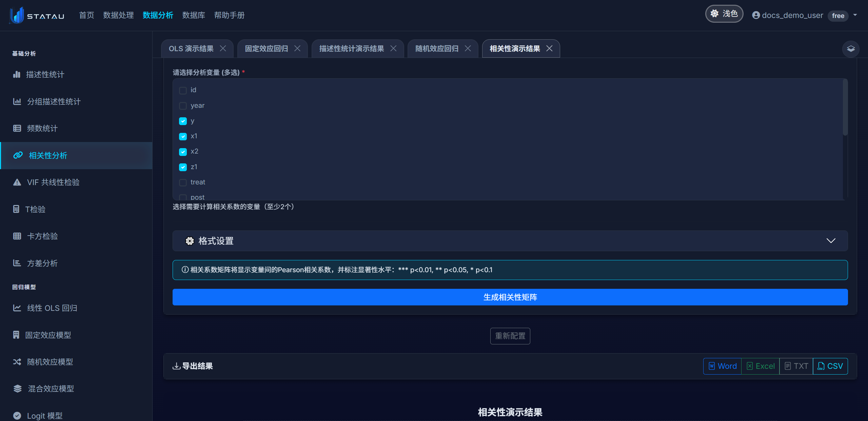Select VIF 共线性检验 sidebar item
The width and height of the screenshot is (868, 421).
(76, 182)
